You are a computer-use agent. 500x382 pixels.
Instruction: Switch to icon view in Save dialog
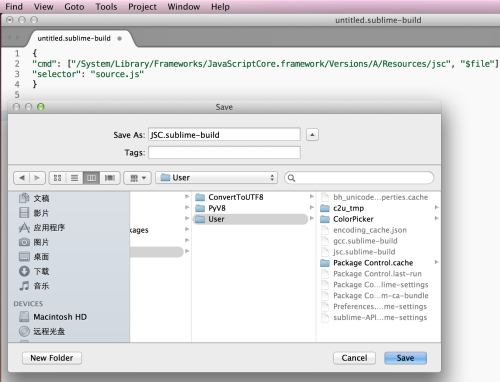tap(58, 178)
